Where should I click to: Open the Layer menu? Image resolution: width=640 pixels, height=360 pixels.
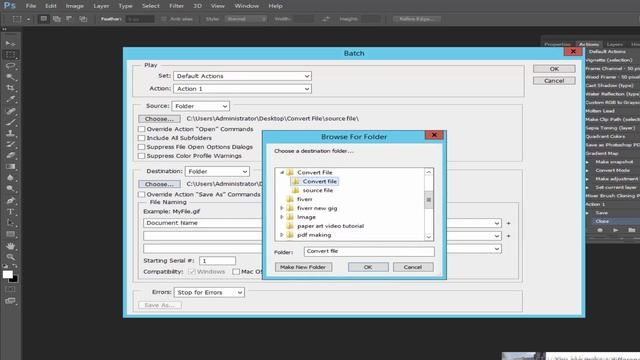point(101,6)
